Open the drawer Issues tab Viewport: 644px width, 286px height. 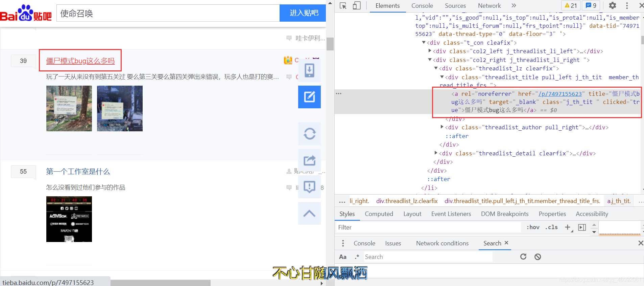(393, 243)
